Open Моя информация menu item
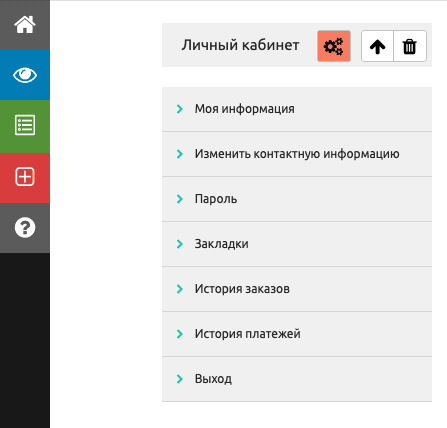 [x=297, y=109]
